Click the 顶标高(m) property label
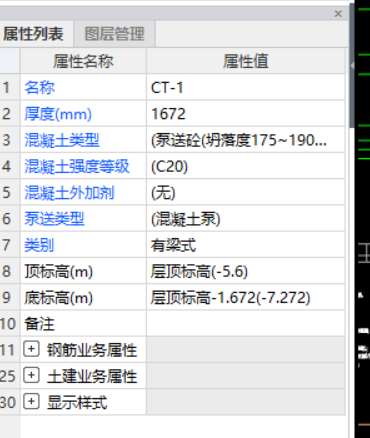 59,271
